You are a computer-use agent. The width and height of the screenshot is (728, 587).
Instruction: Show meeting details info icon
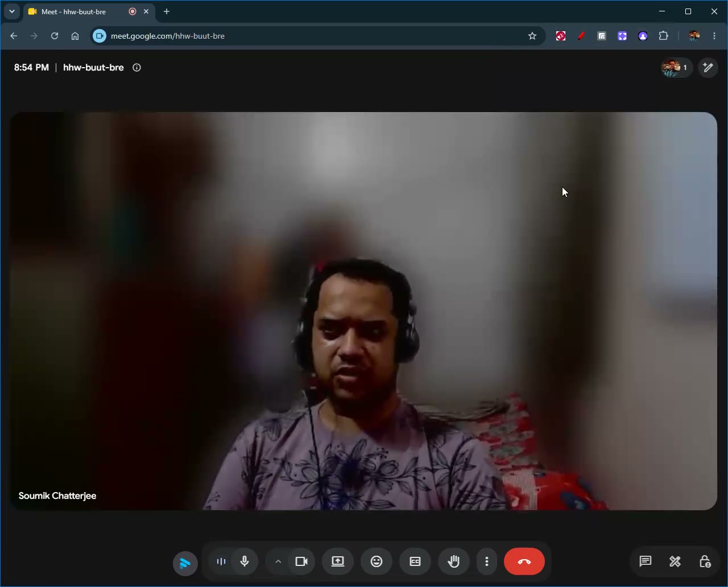[x=136, y=68]
